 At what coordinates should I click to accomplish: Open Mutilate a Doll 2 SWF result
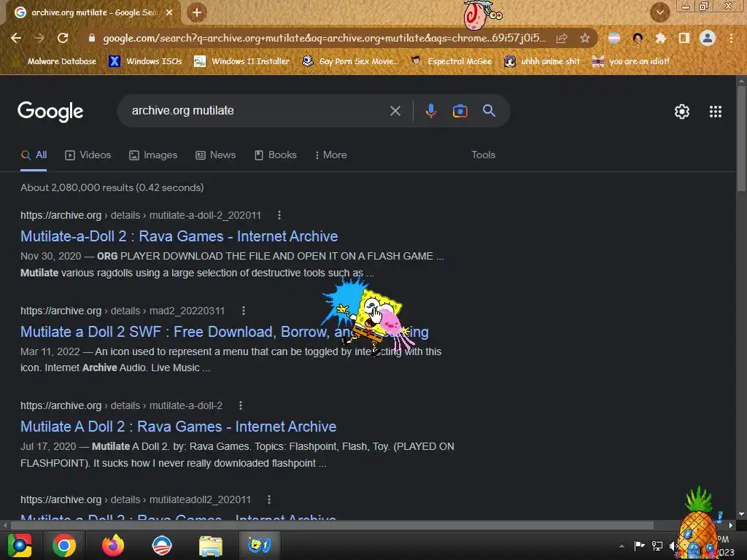click(225, 332)
